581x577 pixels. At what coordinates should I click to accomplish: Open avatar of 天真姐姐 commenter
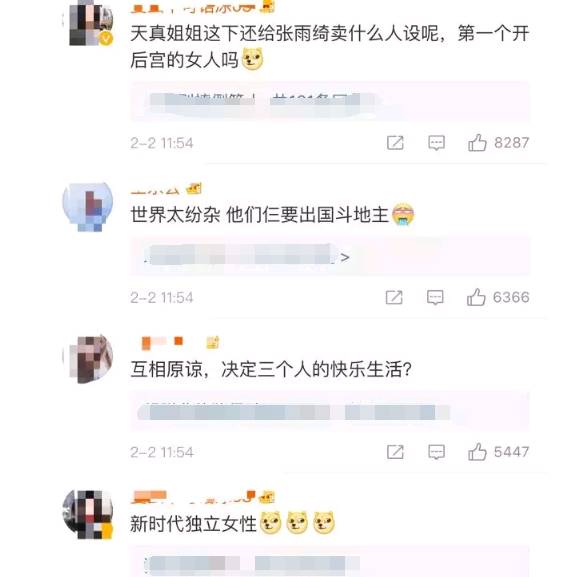pyautogui.click(x=91, y=23)
